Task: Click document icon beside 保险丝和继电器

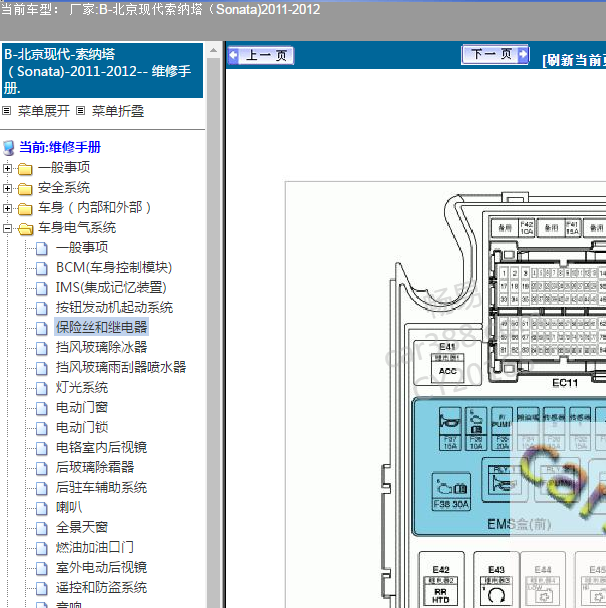Action: 42,328
